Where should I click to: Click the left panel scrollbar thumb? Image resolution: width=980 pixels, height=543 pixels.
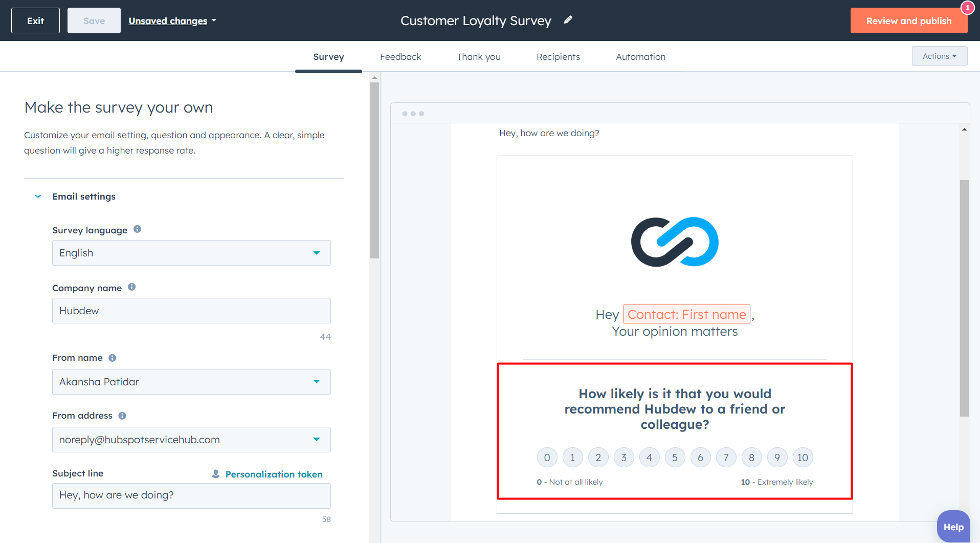click(374, 170)
